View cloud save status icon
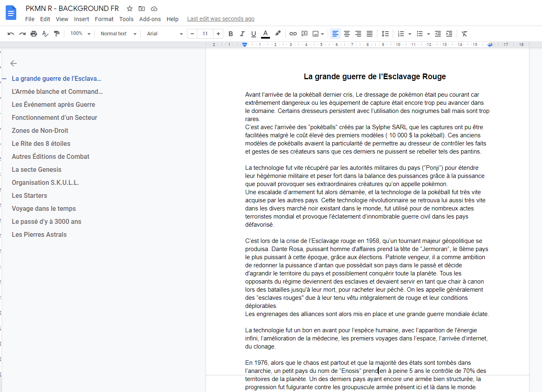The image size is (542, 392). click(x=154, y=9)
